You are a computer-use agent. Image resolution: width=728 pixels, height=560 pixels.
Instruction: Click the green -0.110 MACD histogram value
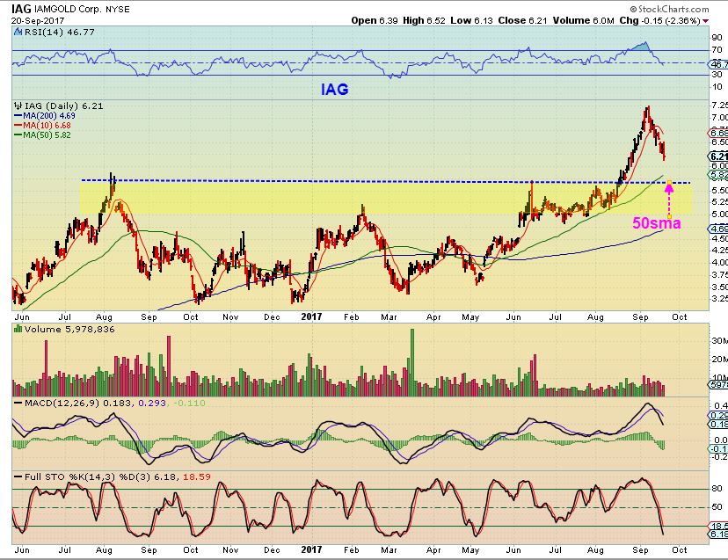click(x=189, y=403)
